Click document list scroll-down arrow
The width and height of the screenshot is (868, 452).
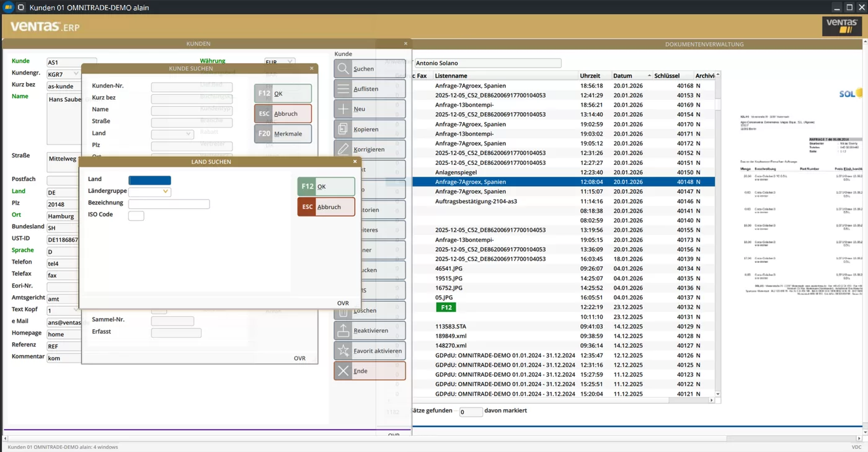(718, 394)
